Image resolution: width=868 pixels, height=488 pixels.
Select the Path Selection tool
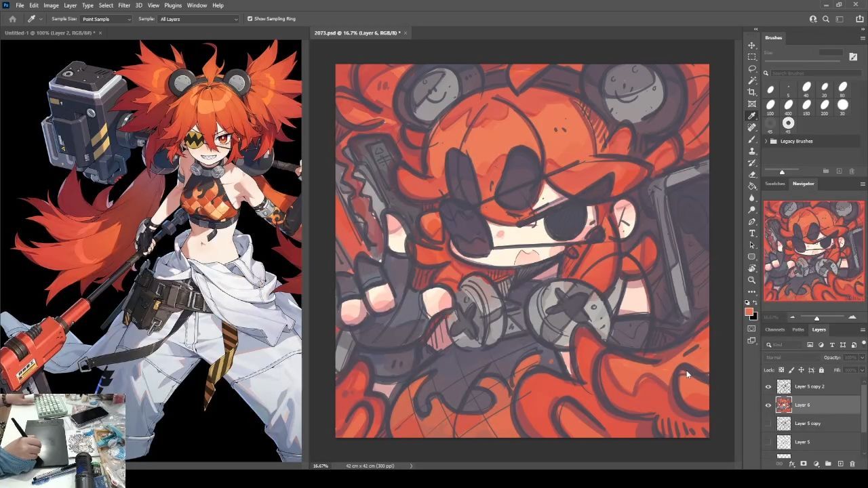pos(751,245)
